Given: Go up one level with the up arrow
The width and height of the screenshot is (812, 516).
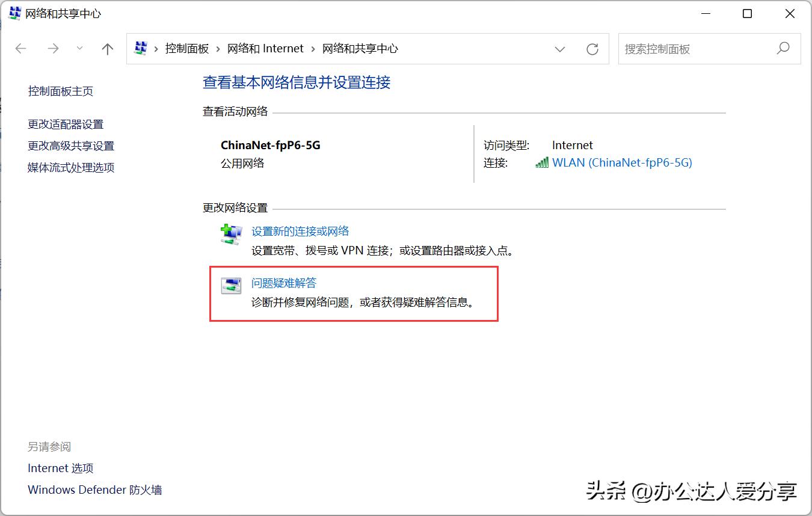Looking at the screenshot, I should 107,49.
